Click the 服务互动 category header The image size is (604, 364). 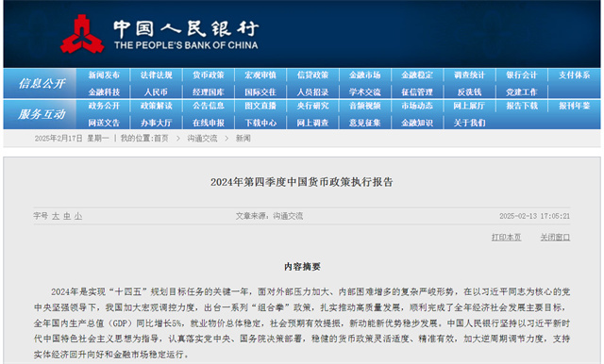click(x=42, y=114)
